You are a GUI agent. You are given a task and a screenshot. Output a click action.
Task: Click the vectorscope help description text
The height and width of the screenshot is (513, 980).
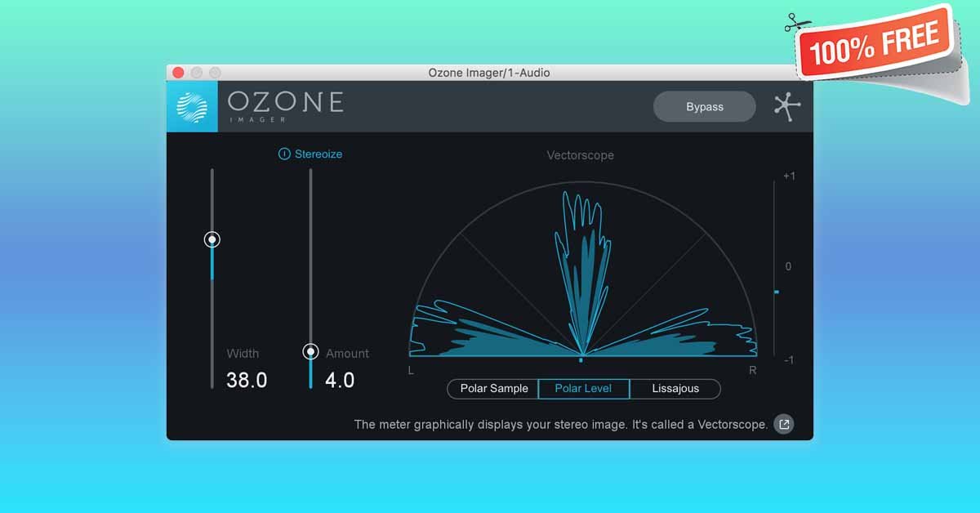(x=561, y=425)
